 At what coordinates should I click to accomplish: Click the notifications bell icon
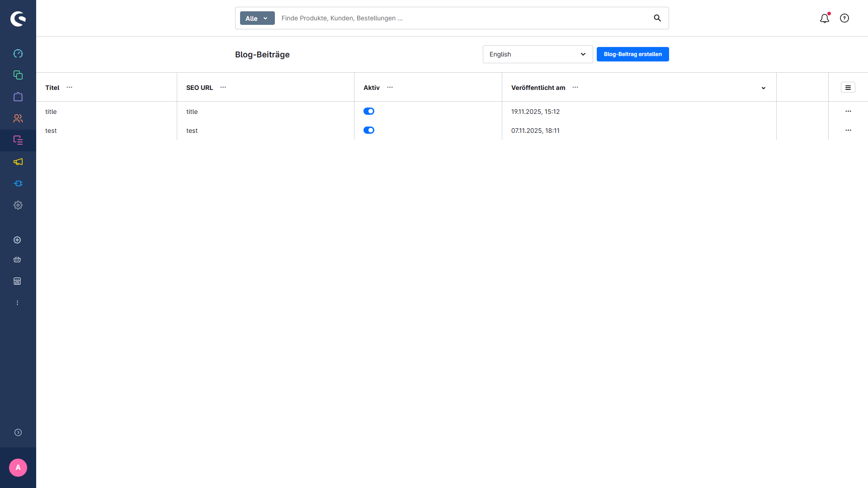pos(825,18)
